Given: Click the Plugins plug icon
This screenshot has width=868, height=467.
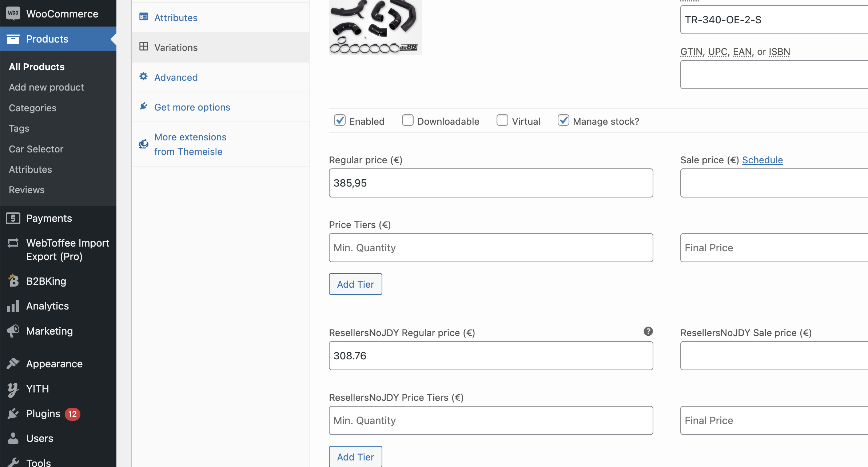Looking at the screenshot, I should [x=13, y=414].
